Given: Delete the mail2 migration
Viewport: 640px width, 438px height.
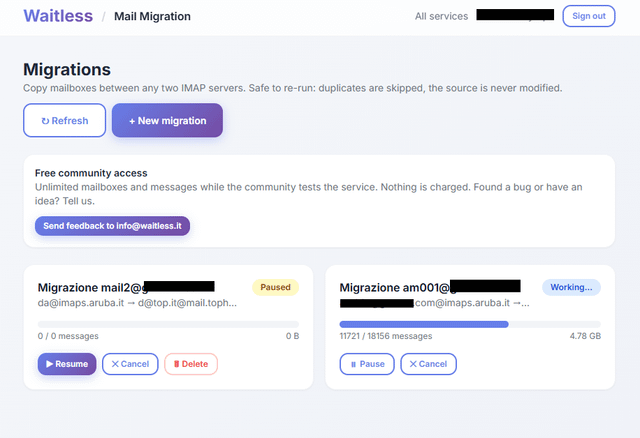Looking at the screenshot, I should pyautogui.click(x=191, y=364).
